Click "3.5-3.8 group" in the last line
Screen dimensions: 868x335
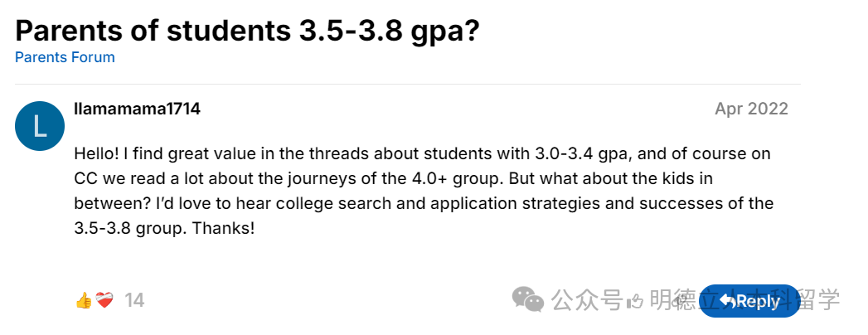click(x=125, y=226)
